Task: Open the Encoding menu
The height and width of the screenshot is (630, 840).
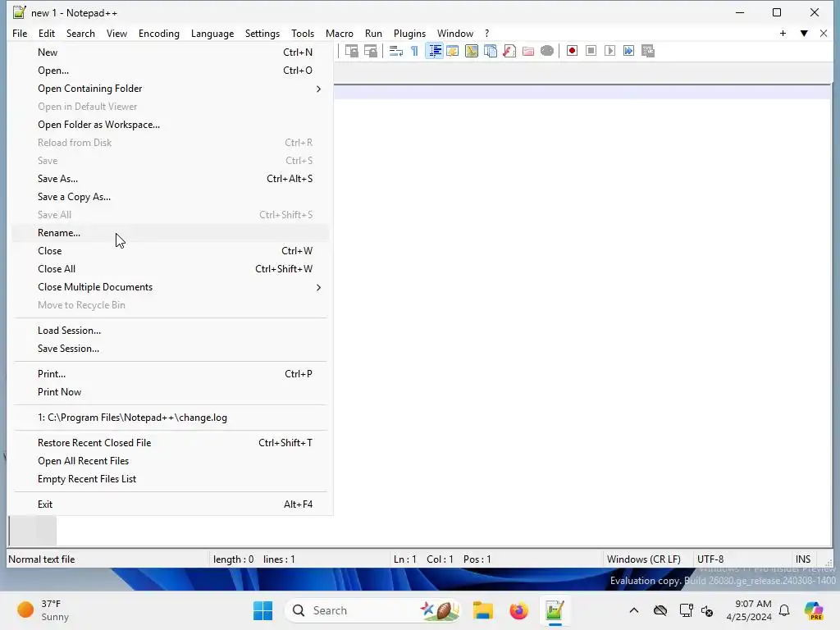Action: click(159, 33)
